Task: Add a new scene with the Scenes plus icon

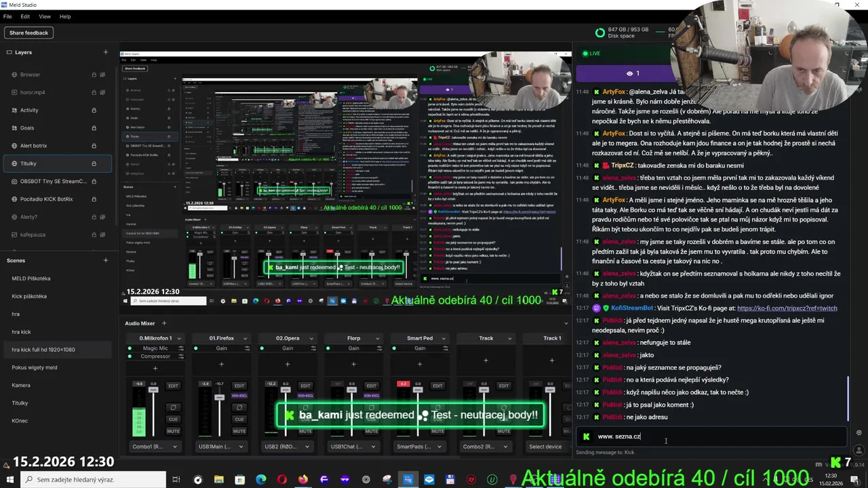Action: 105,260
